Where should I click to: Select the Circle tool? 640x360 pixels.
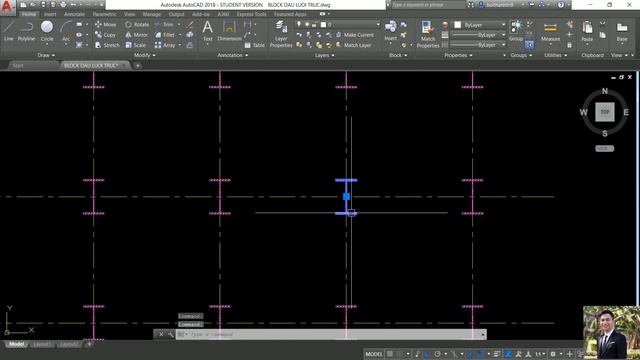click(47, 31)
